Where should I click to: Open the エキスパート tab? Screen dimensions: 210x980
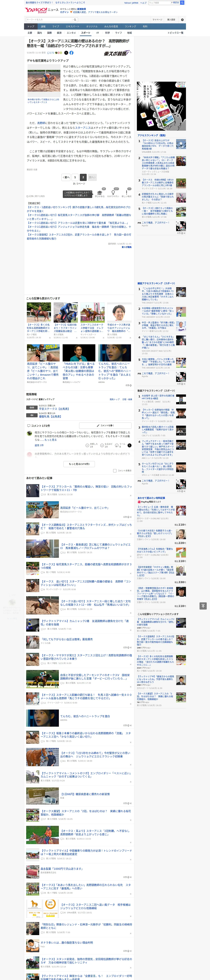(72, 27)
